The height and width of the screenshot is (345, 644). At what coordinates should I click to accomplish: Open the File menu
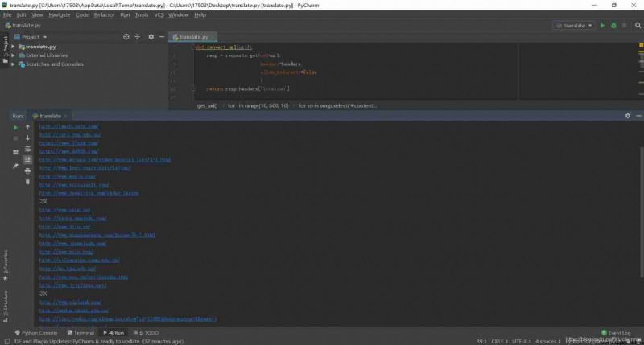pyautogui.click(x=7, y=14)
